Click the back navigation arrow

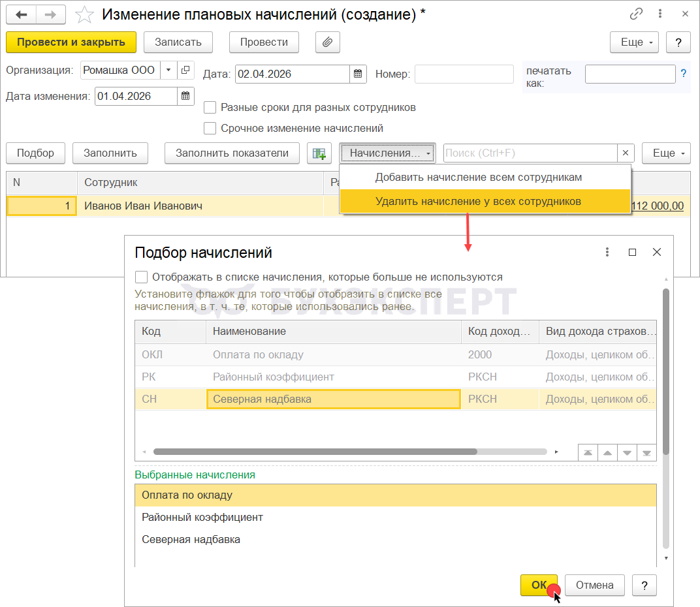pyautogui.click(x=21, y=14)
